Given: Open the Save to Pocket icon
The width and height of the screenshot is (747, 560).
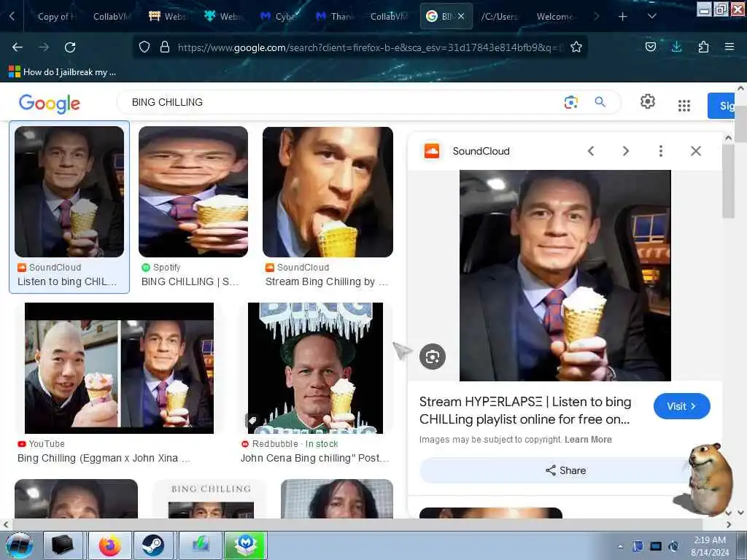Looking at the screenshot, I should 650,47.
